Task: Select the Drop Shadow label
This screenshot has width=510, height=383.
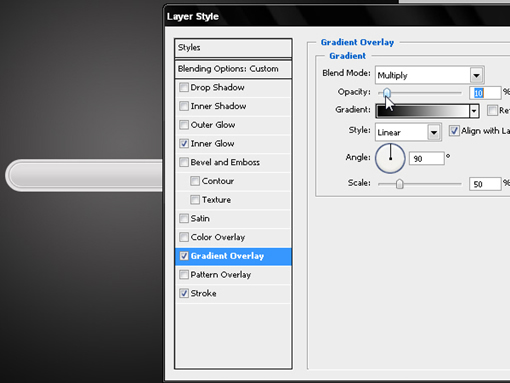Action: coord(217,87)
